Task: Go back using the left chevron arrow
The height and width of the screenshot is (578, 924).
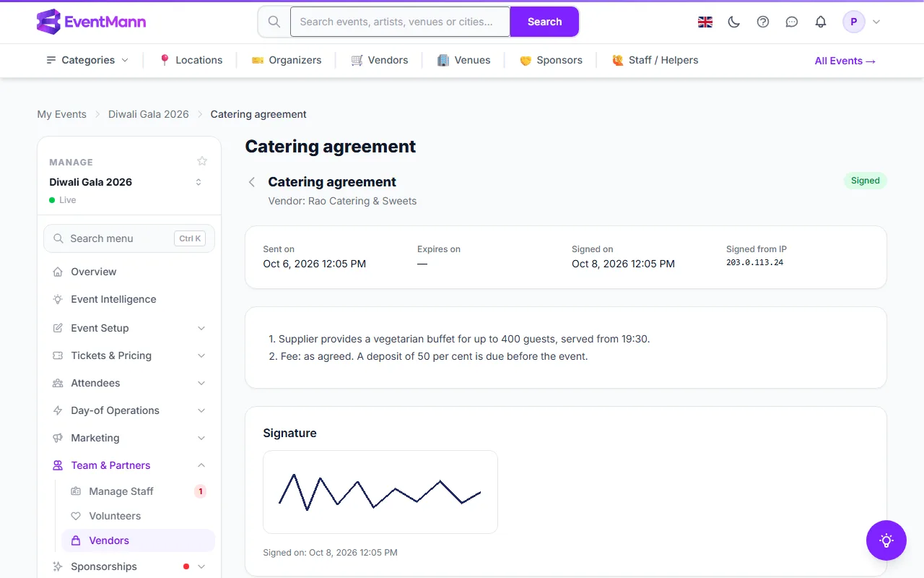Action: point(252,182)
